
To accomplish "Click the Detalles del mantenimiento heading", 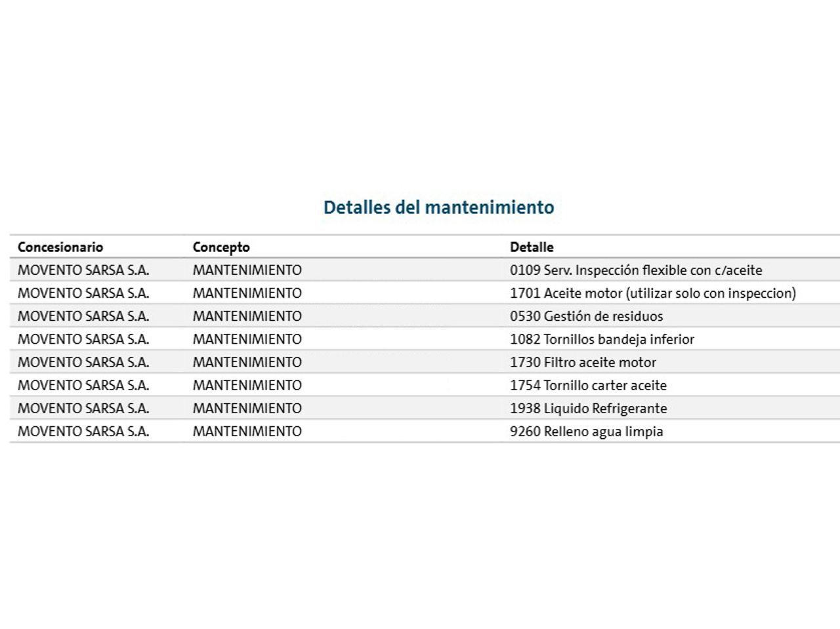I will tap(438, 207).
